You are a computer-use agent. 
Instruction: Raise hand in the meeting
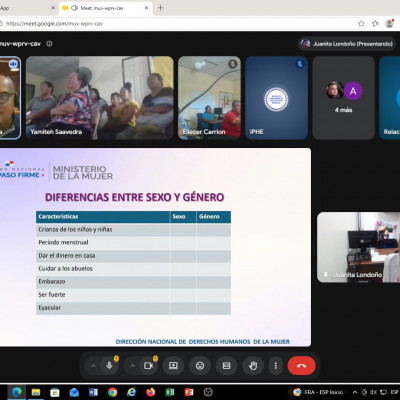point(253,366)
